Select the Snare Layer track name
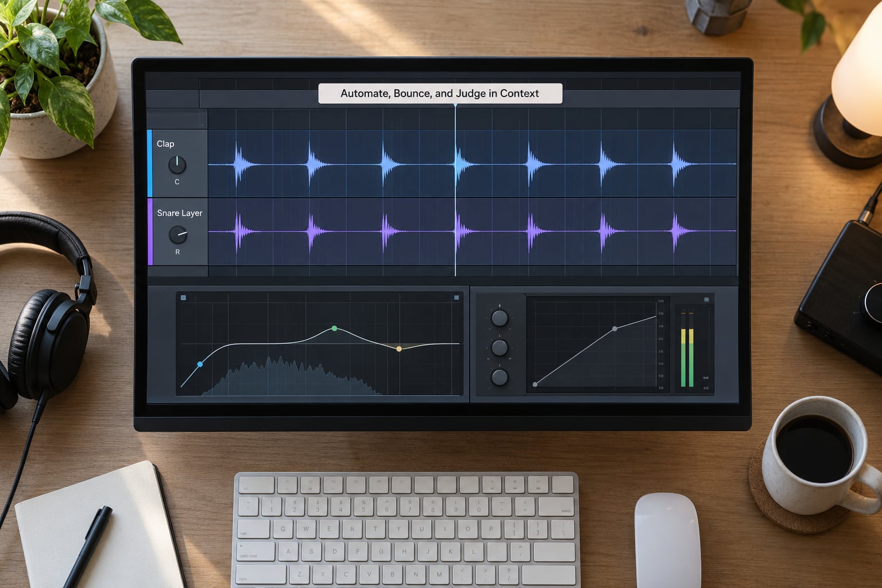Screen dimensions: 882x588 [x=180, y=213]
